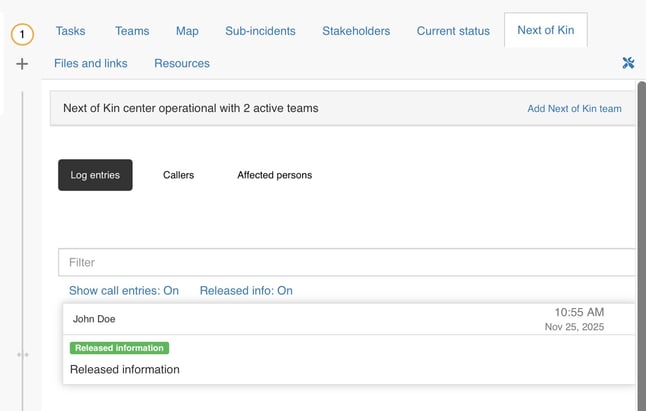
Task: Open the Tasks tab
Action: 70,31
